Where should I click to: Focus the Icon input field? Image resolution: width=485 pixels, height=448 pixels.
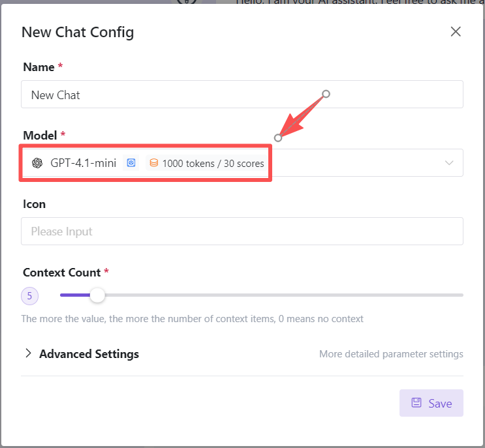(x=242, y=231)
